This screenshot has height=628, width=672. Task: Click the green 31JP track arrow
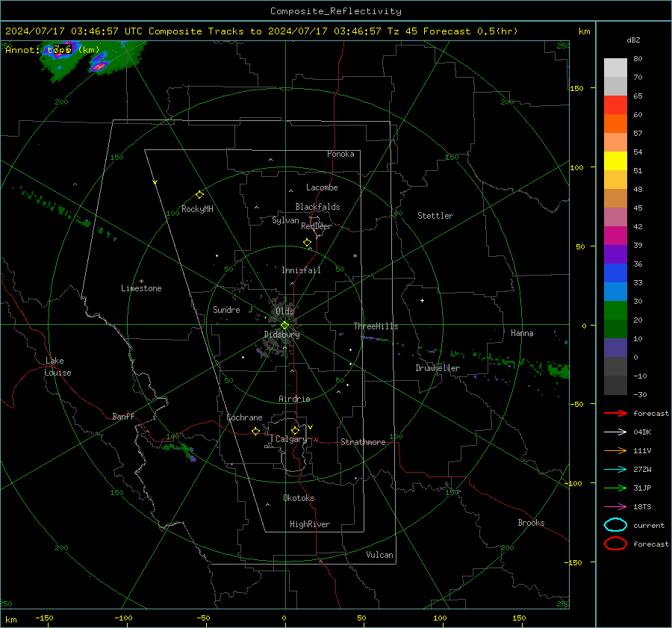point(615,488)
